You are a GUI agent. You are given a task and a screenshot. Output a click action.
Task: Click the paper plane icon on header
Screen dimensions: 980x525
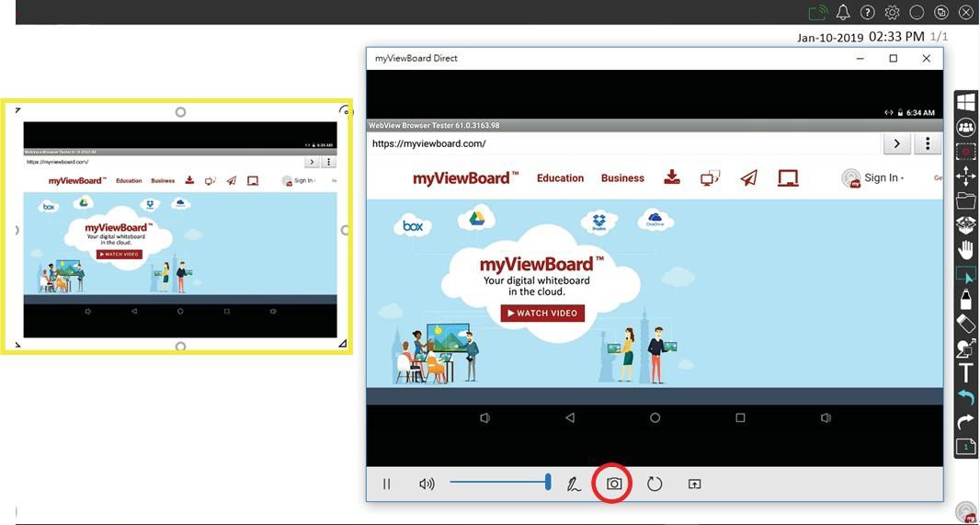748,178
